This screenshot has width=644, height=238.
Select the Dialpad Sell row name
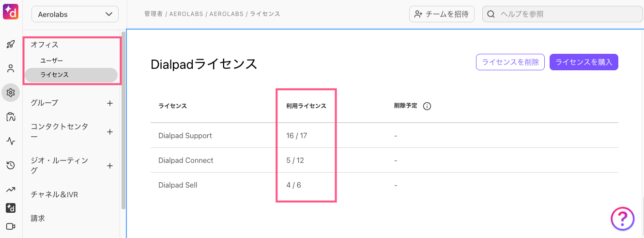(178, 185)
